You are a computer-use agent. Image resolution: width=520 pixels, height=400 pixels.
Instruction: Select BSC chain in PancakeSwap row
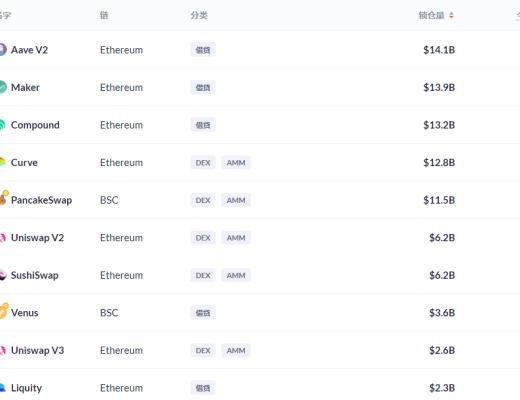(109, 200)
